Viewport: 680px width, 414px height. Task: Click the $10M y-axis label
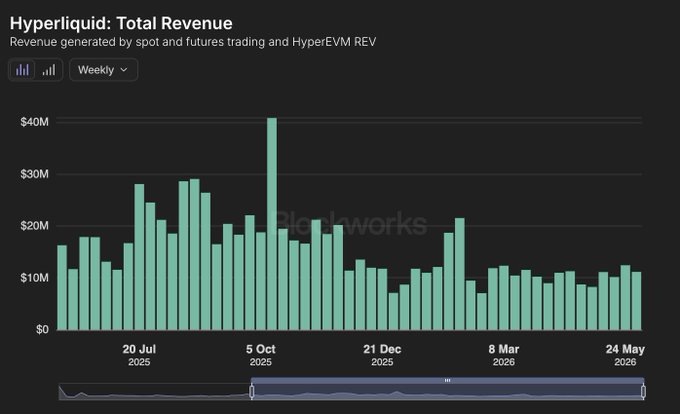(34, 277)
